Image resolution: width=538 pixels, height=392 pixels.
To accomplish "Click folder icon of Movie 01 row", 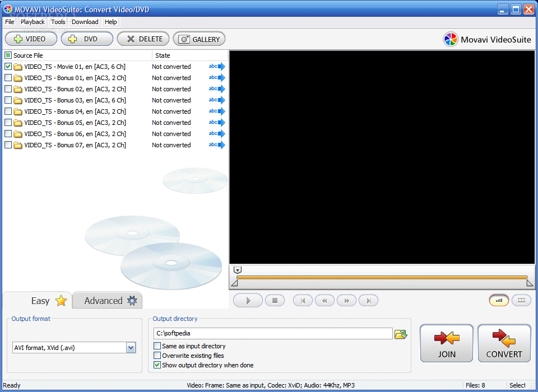I will [x=18, y=67].
